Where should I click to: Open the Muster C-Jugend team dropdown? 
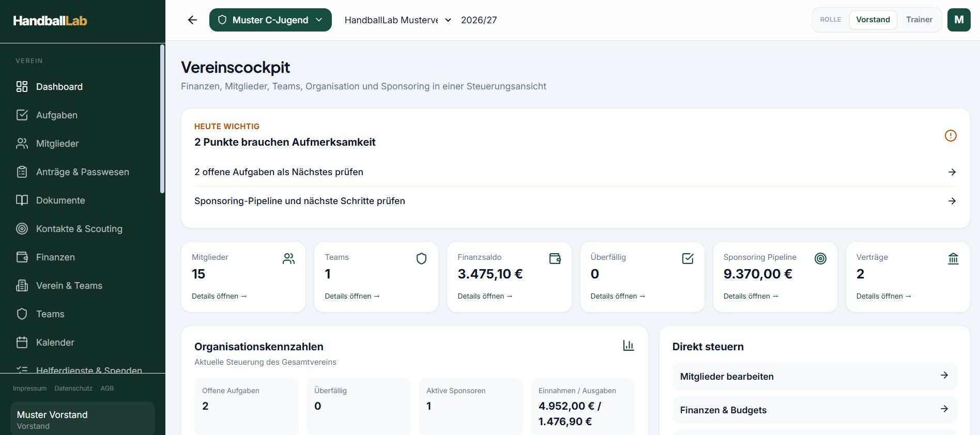270,20
